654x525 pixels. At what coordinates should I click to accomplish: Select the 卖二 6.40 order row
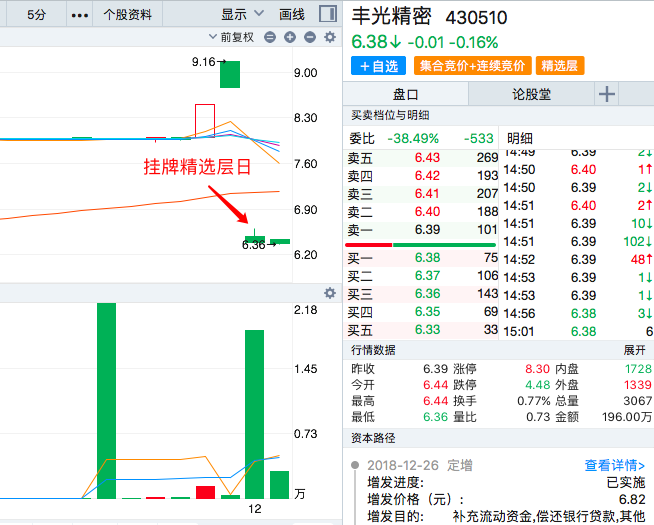(422, 212)
